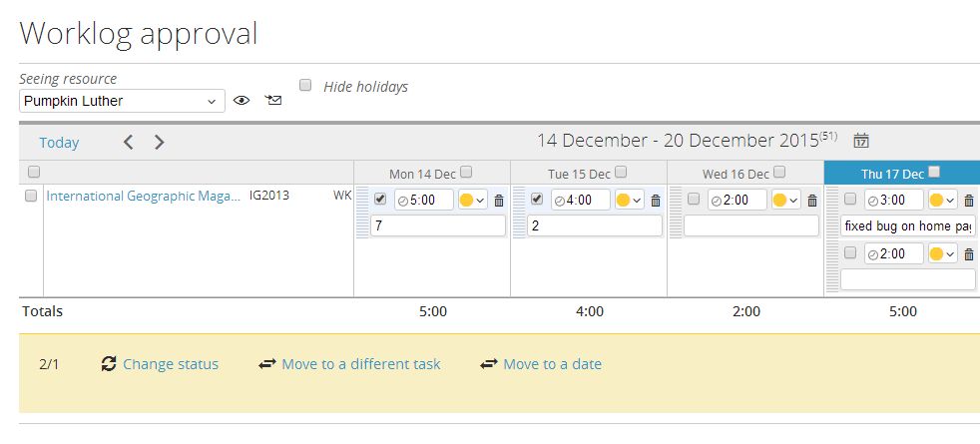Go to previous week arrow
Screen dimensions: 980x444
click(128, 143)
